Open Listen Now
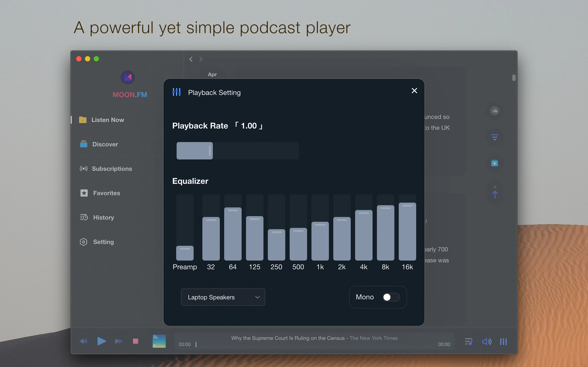 [108, 120]
